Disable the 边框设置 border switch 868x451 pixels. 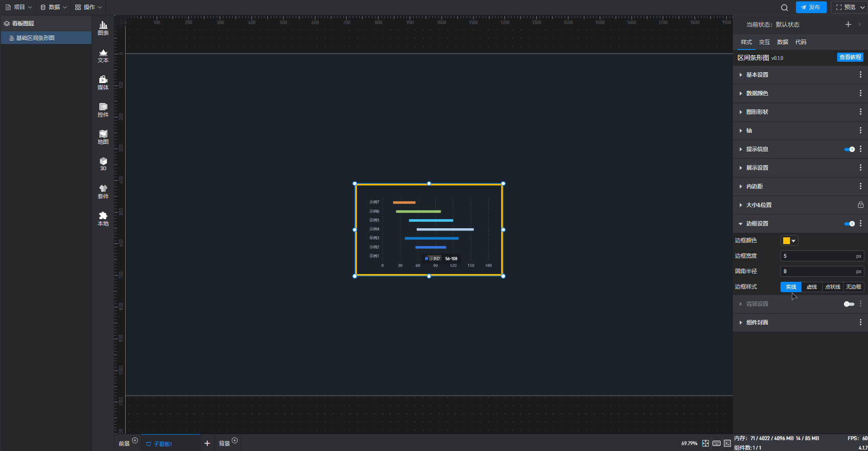tap(849, 224)
